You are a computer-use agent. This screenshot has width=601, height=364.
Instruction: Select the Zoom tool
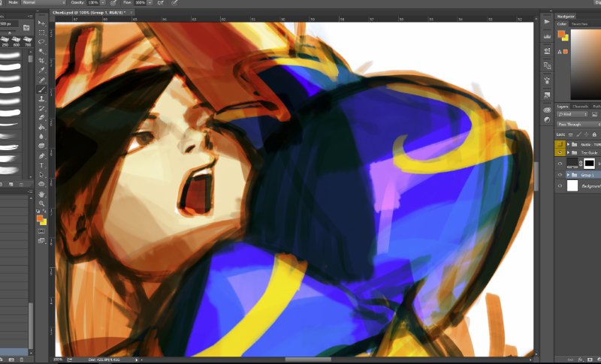41,203
